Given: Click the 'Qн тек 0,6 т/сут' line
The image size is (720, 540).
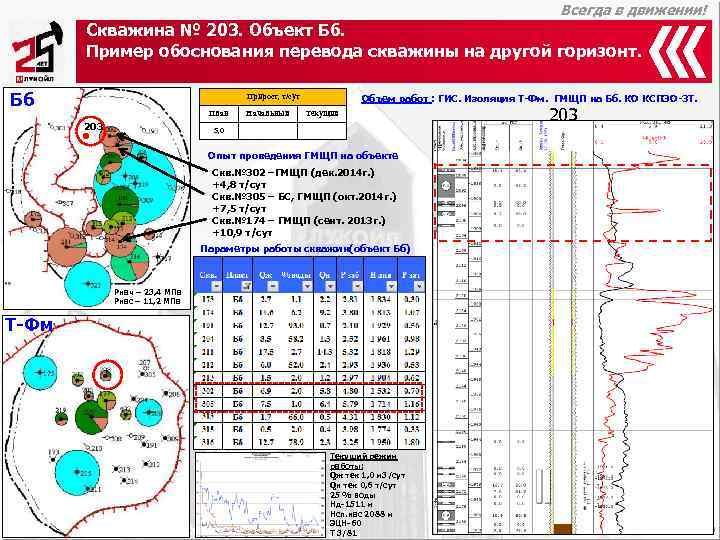Looking at the screenshot, I should tap(363, 485).
